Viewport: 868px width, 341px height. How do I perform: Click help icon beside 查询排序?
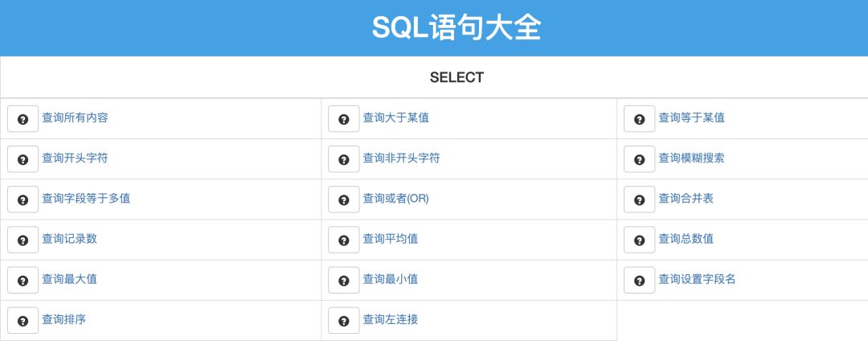point(23,321)
